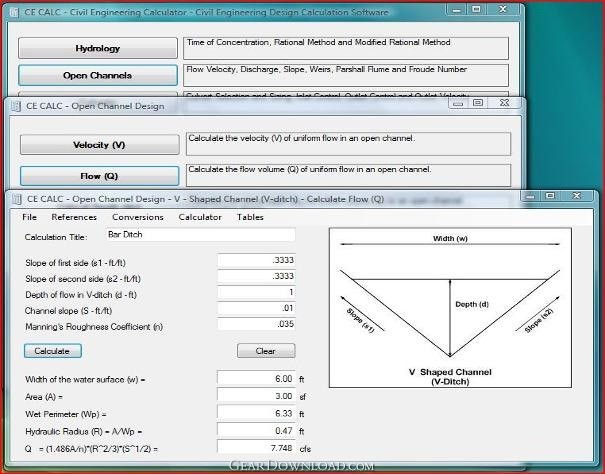Click Channel slope input field
This screenshot has width=605, height=474.
pos(256,308)
